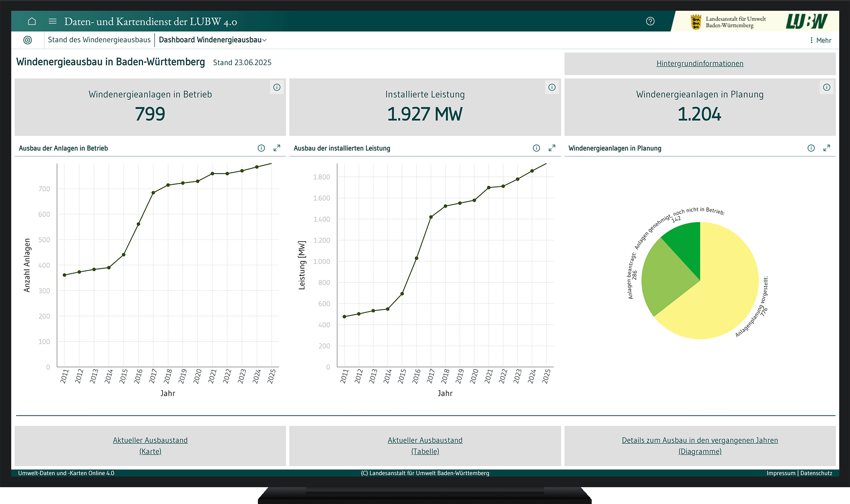Screen dimensions: 850x504
Task: Show info for Installierte Leistung tile
Action: [x=552, y=88]
